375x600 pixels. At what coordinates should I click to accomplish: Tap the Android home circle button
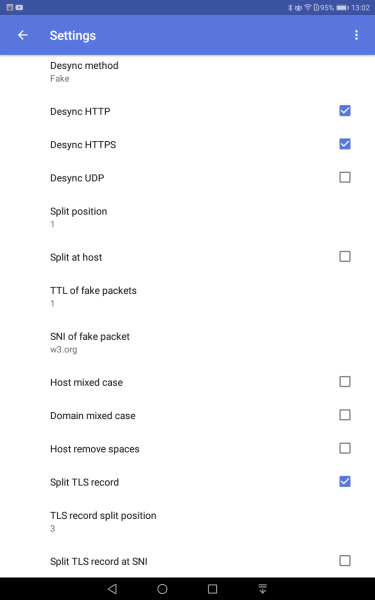click(x=162, y=589)
